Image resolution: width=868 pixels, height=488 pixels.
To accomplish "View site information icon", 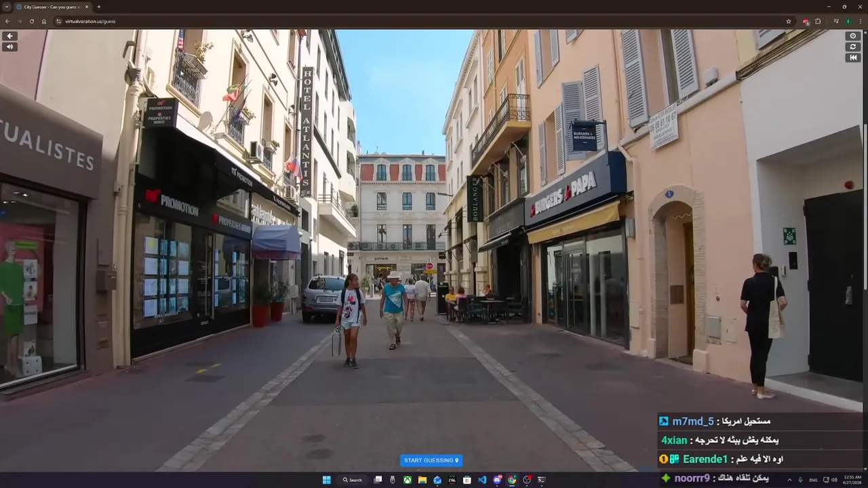I will [59, 21].
